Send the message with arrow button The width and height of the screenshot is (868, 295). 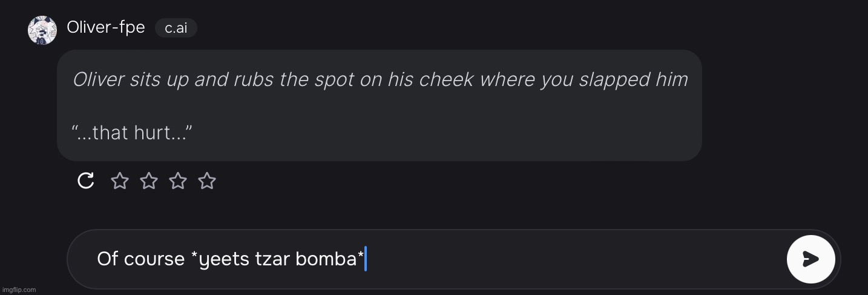point(811,259)
